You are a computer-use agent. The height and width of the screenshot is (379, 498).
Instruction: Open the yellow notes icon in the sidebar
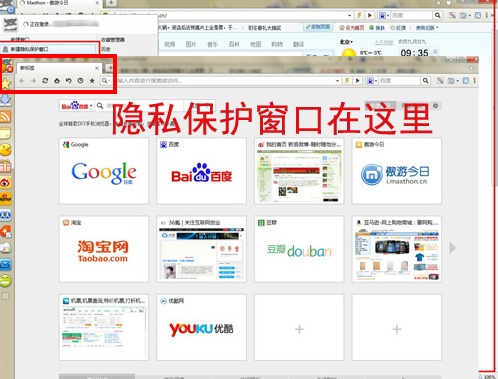[6, 133]
